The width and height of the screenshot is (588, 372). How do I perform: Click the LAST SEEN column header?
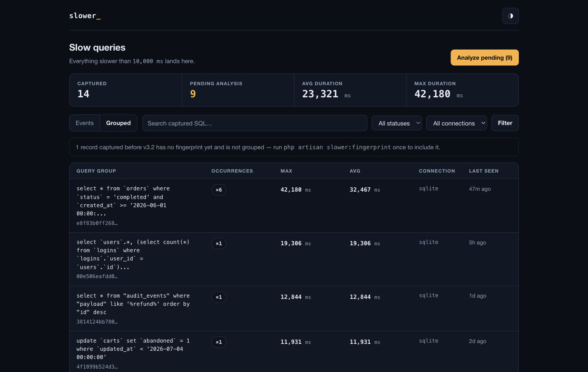pos(484,171)
